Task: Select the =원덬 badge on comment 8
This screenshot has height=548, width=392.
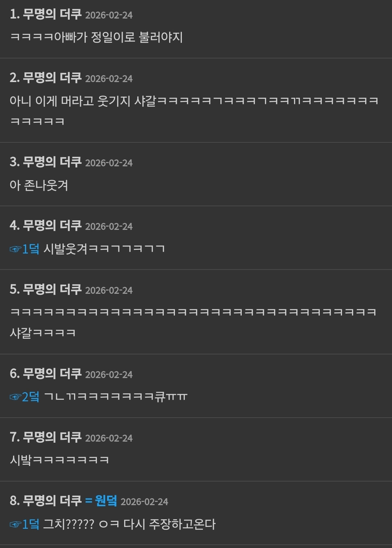Action: (101, 501)
